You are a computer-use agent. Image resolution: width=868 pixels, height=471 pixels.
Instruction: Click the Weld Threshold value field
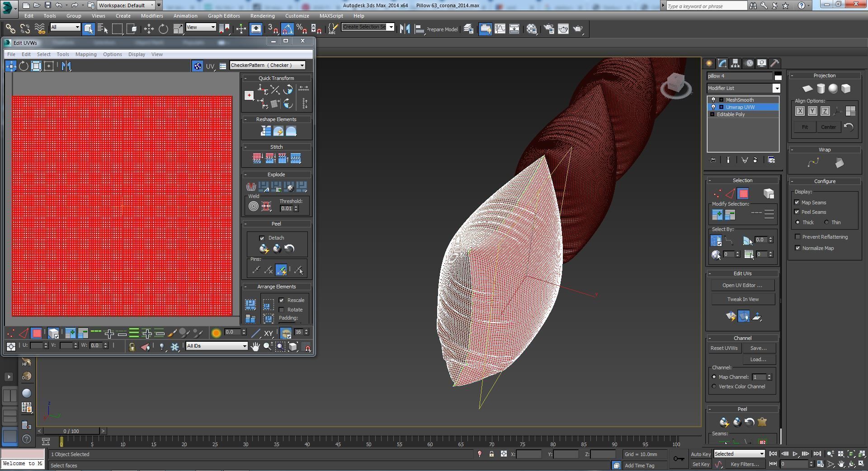(x=286, y=209)
